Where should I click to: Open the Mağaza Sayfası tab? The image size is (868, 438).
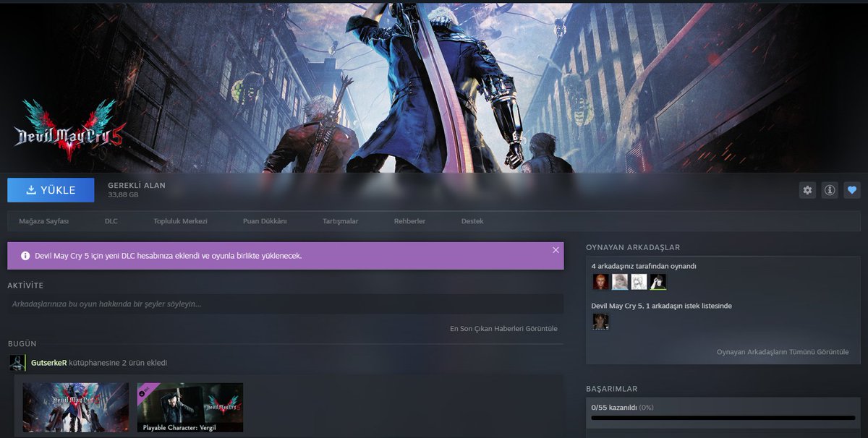pos(43,221)
